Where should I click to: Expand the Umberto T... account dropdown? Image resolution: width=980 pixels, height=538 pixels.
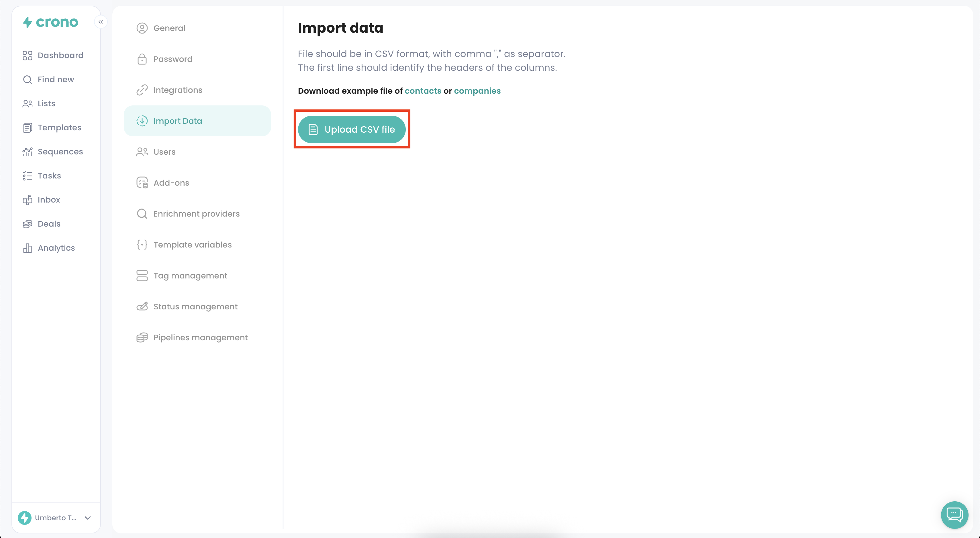click(x=88, y=518)
